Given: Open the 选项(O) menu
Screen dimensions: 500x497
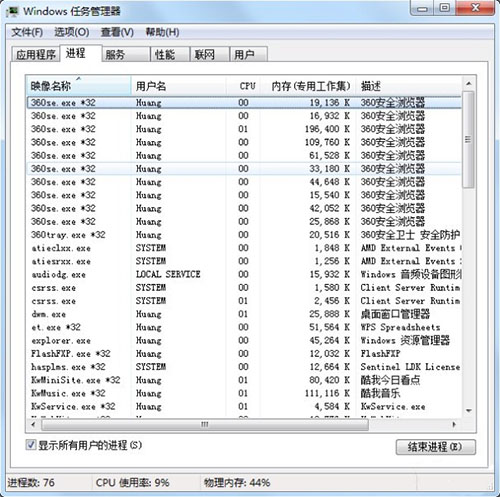Looking at the screenshot, I should click(72, 32).
